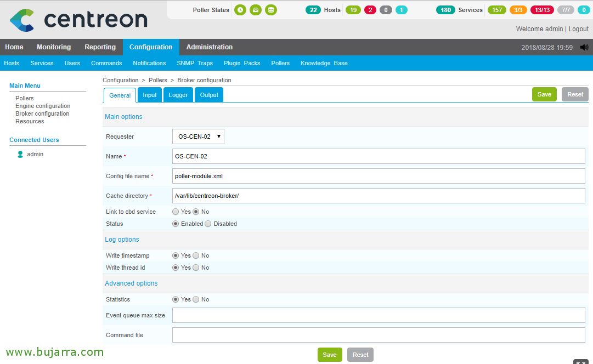
Task: Switch to the Output tab
Action: click(x=209, y=95)
